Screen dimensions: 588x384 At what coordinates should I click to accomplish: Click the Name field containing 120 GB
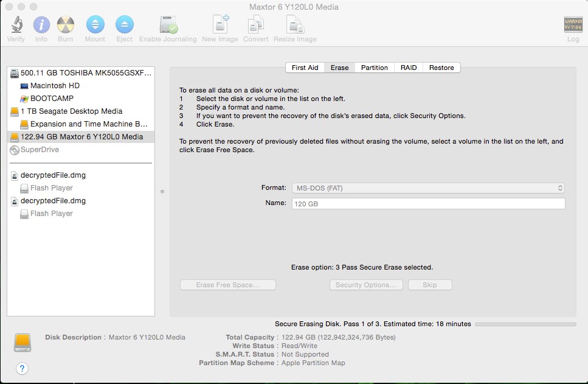428,203
